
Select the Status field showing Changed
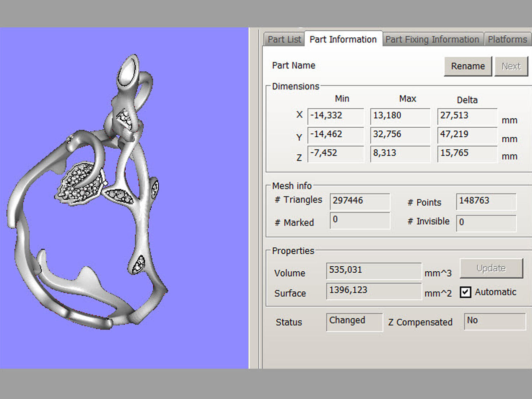354,321
